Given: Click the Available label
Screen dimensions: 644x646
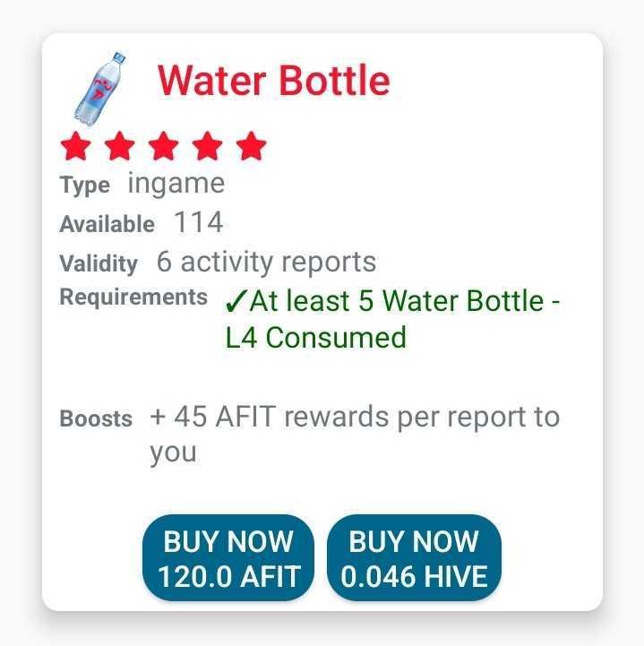Looking at the screenshot, I should (107, 224).
